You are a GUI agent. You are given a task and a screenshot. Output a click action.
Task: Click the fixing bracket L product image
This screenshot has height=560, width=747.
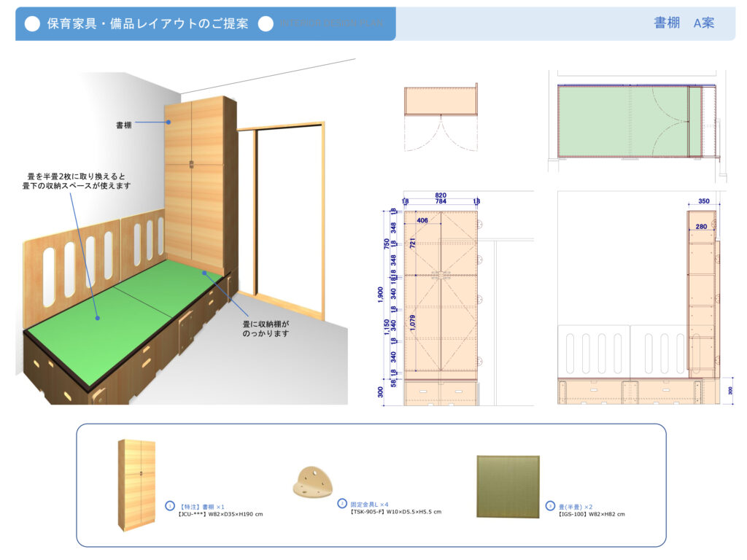(314, 483)
